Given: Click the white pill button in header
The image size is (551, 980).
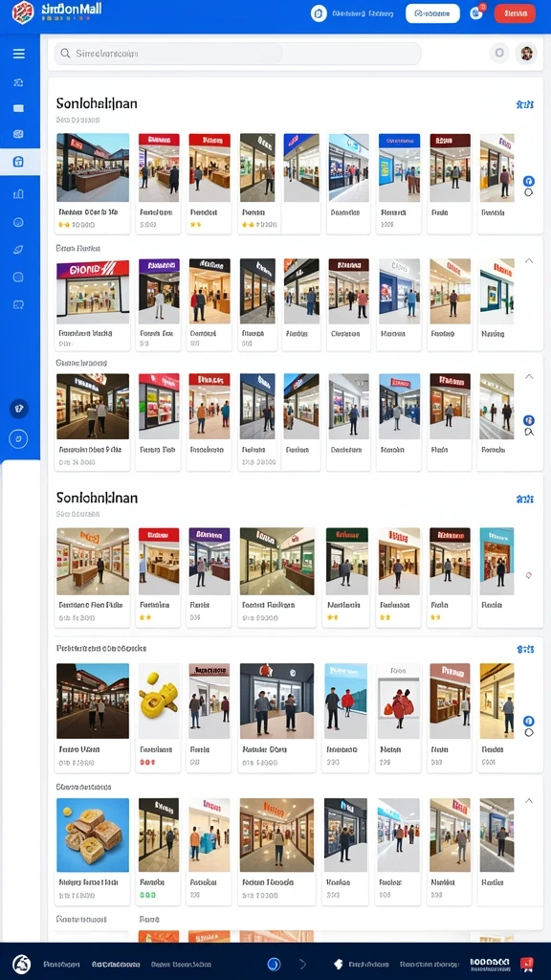Looking at the screenshot, I should 432,13.
